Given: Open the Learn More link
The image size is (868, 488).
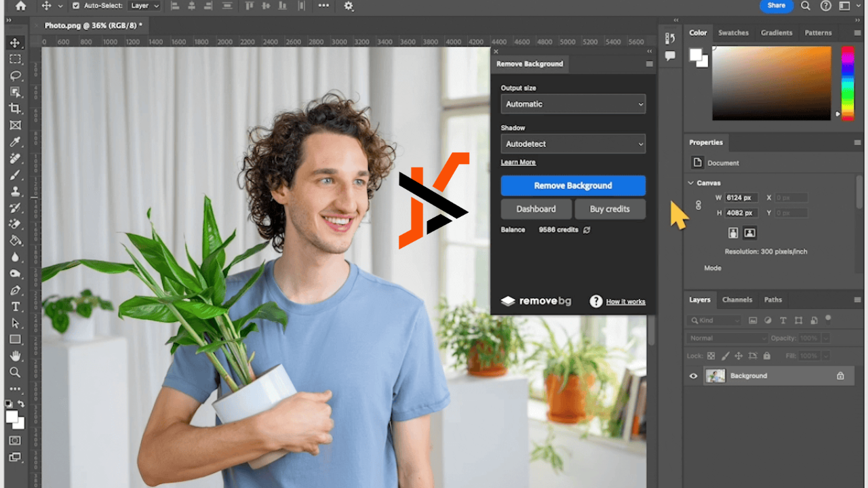Looking at the screenshot, I should tap(518, 162).
